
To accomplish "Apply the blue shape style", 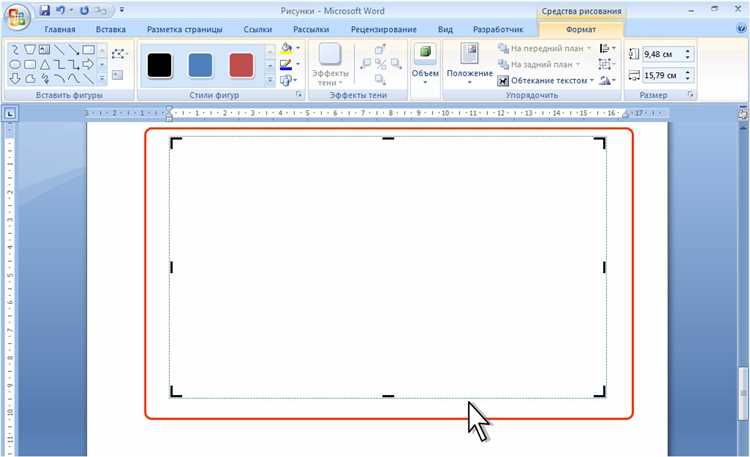I will point(200,66).
